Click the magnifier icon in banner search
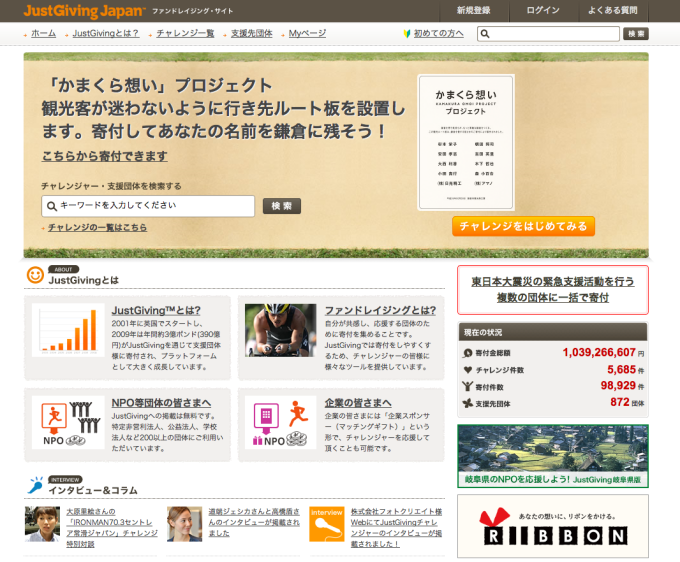The image size is (680, 562). point(52,206)
